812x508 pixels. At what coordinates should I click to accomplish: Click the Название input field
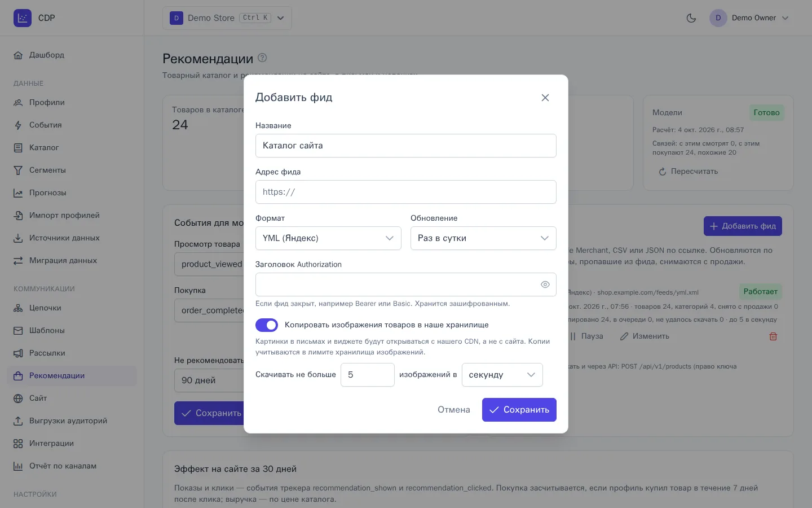tap(406, 146)
